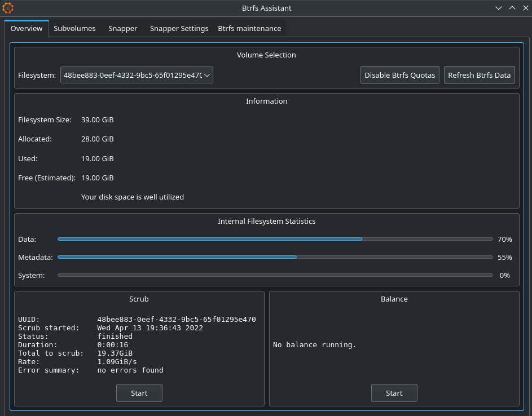Close the Btrfs Assistant window
The height and width of the screenshot is (416, 532).
(525, 8)
